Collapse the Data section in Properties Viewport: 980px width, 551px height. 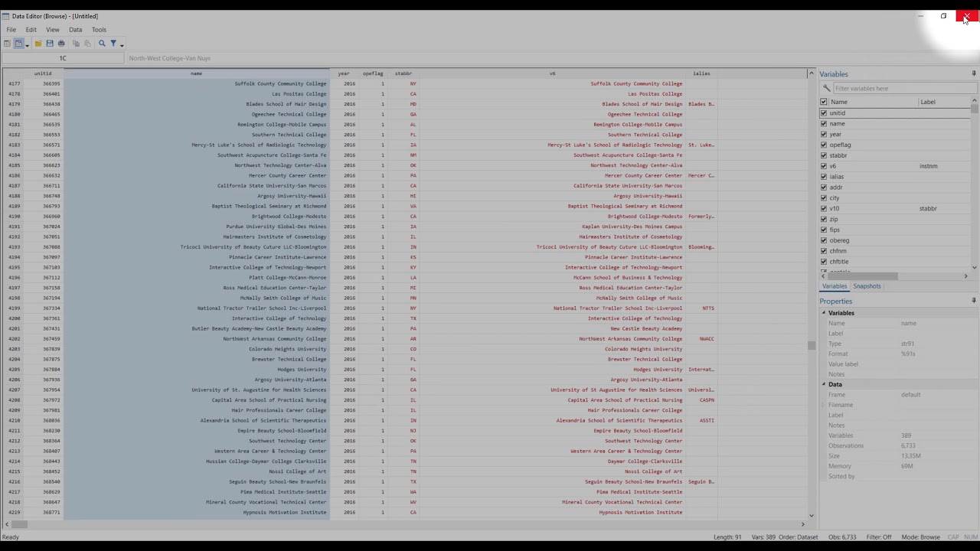click(824, 384)
